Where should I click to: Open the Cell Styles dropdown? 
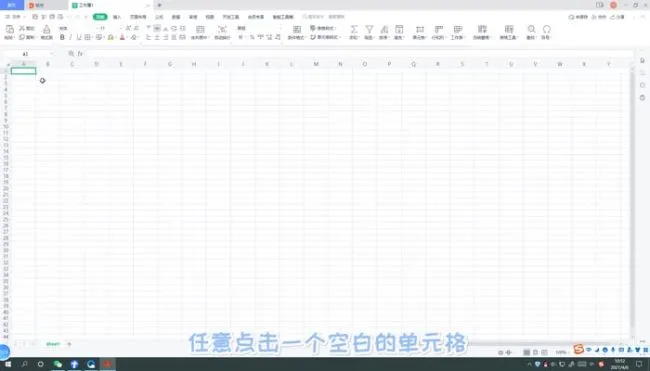click(325, 37)
